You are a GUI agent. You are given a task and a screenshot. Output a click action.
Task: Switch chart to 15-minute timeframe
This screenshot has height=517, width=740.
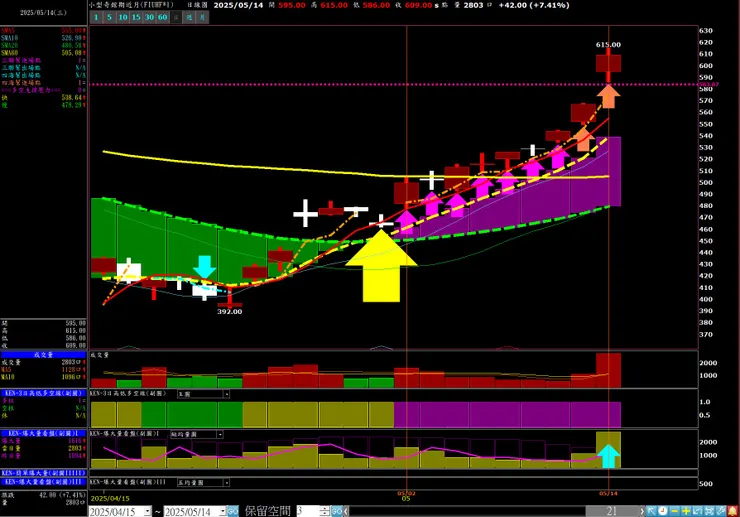136,17
